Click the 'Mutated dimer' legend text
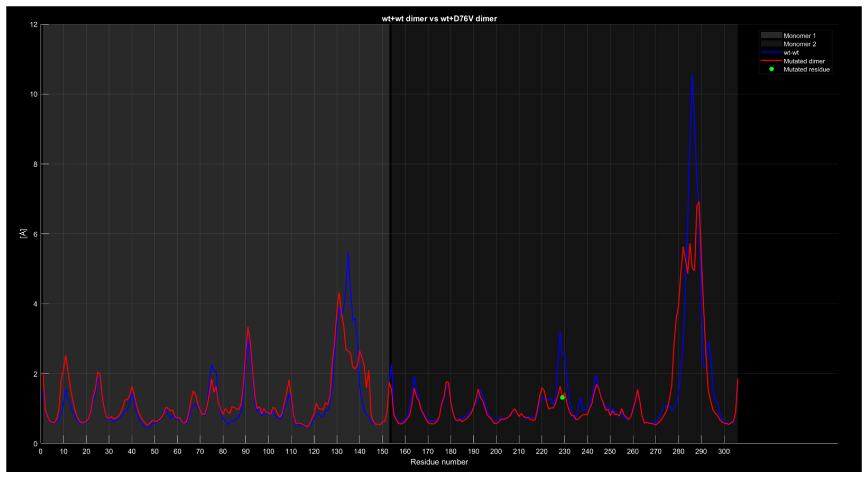The width and height of the screenshot is (868, 480). pos(804,61)
